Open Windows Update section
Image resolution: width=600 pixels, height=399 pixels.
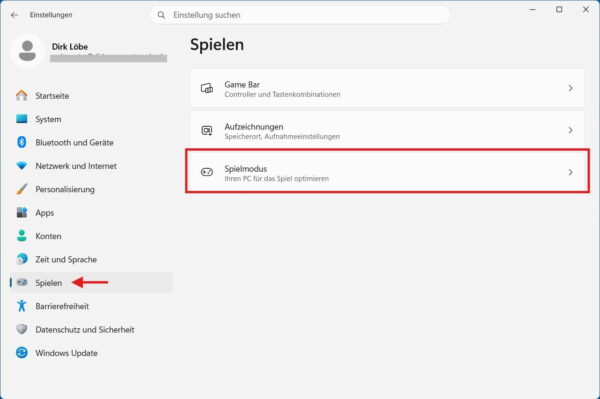click(91, 352)
